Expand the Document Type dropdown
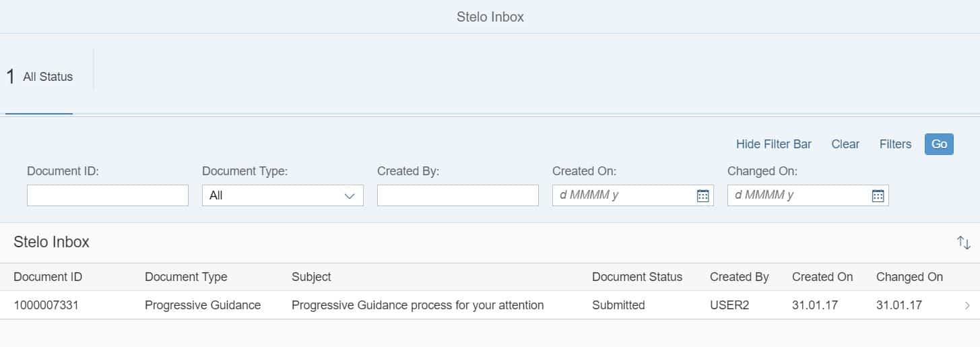Viewport: 980px width, 347px height. (x=349, y=195)
